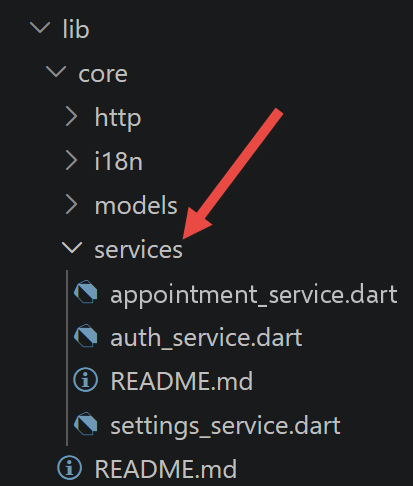Click the info icon of README.md inside services
413x486 pixels.
(x=86, y=380)
